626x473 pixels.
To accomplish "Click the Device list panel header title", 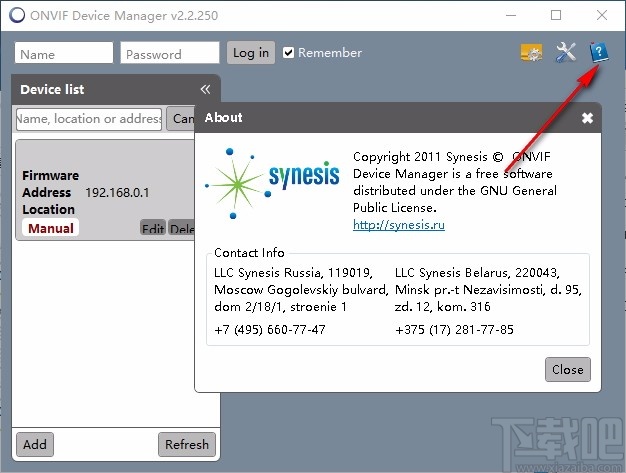I will (x=52, y=89).
